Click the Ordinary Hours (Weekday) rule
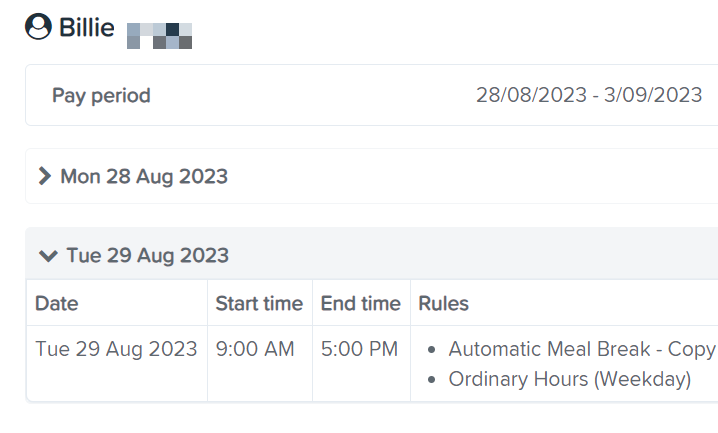718x433 pixels. [x=570, y=379]
